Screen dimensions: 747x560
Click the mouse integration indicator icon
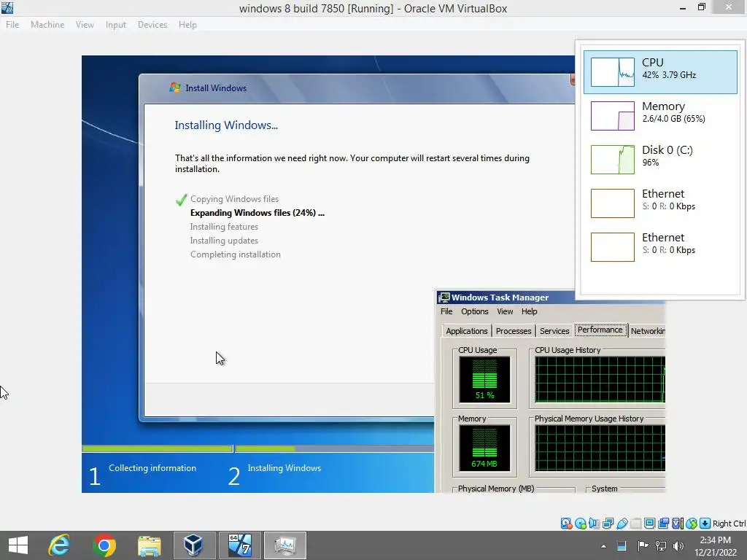692,524
